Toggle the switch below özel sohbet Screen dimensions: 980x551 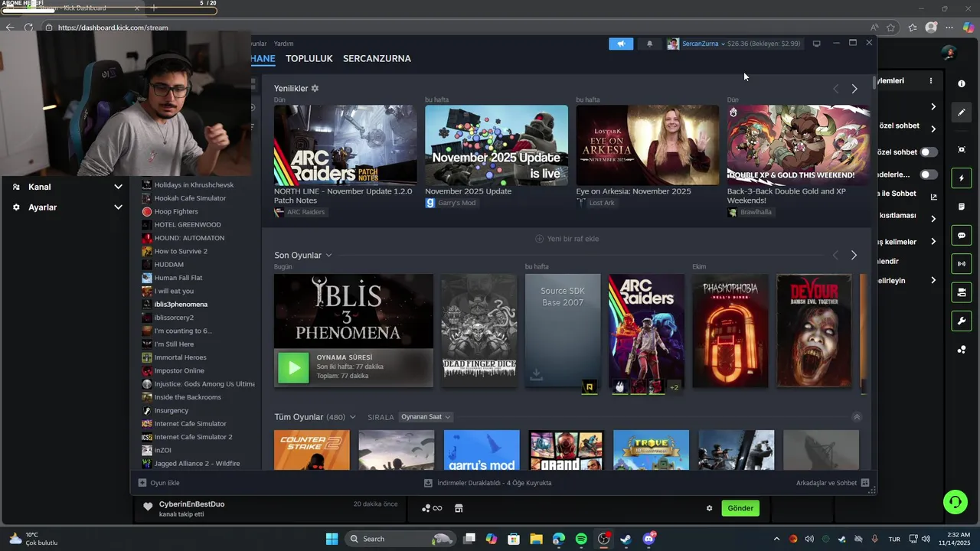tap(929, 174)
